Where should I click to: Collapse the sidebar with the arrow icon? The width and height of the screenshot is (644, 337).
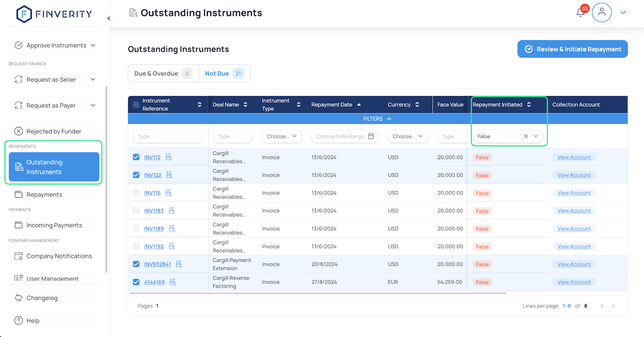(109, 19)
